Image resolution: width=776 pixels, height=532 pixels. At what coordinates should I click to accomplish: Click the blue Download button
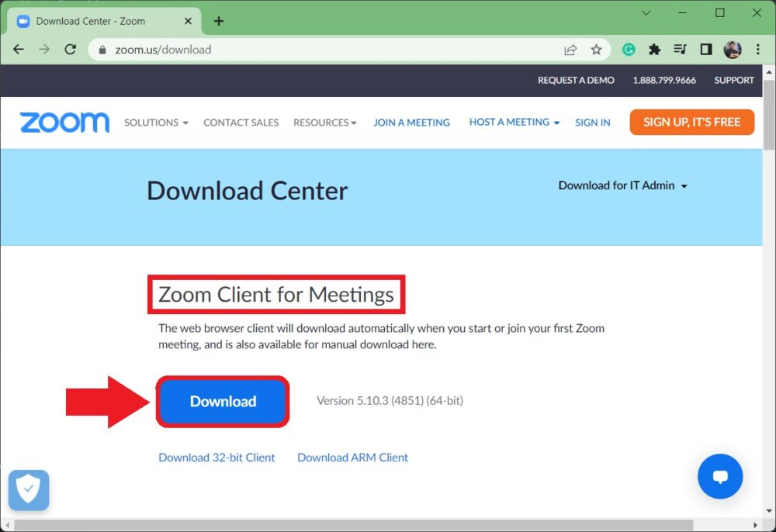click(223, 402)
